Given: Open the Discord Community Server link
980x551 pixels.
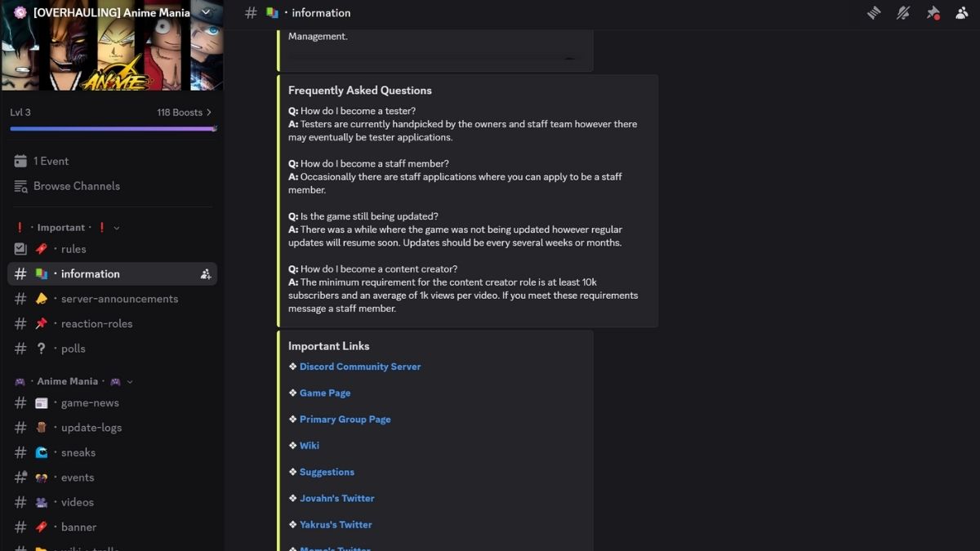Looking at the screenshot, I should (360, 367).
